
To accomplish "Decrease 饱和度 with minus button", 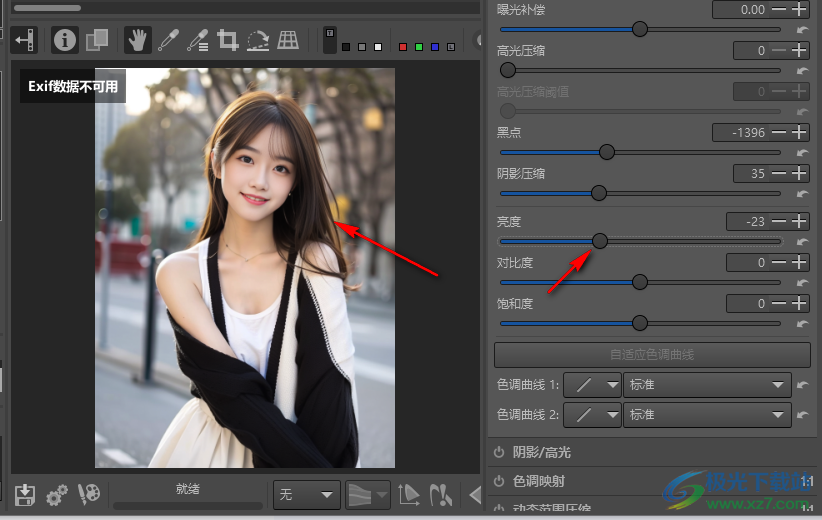I will [x=779, y=303].
